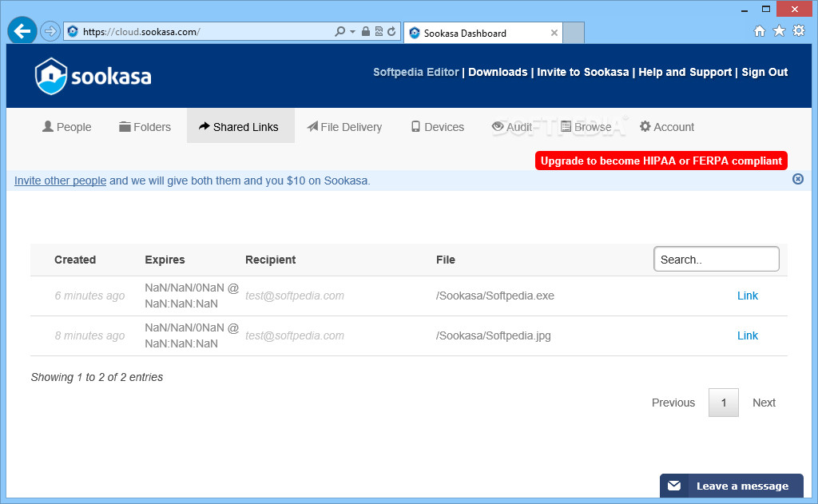Open Help and Support link
The image size is (818, 504).
[685, 72]
